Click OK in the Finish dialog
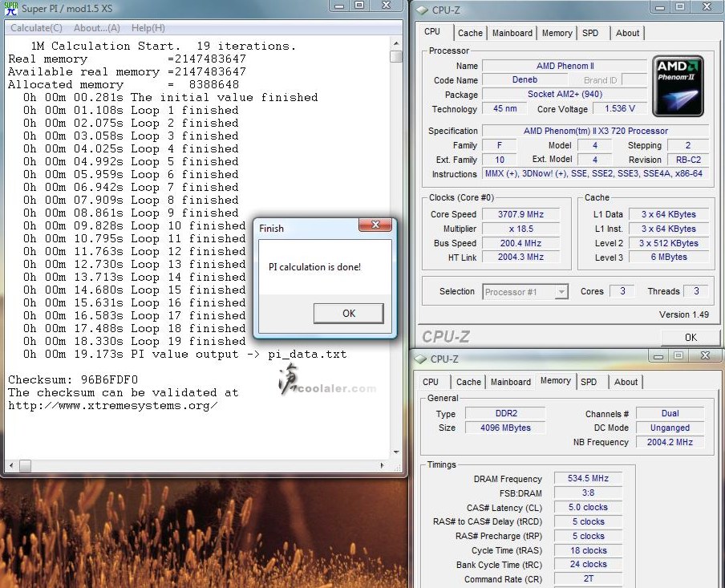 click(349, 313)
